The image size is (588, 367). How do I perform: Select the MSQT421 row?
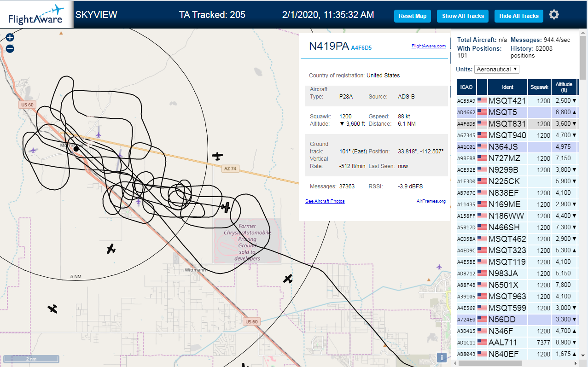point(518,100)
